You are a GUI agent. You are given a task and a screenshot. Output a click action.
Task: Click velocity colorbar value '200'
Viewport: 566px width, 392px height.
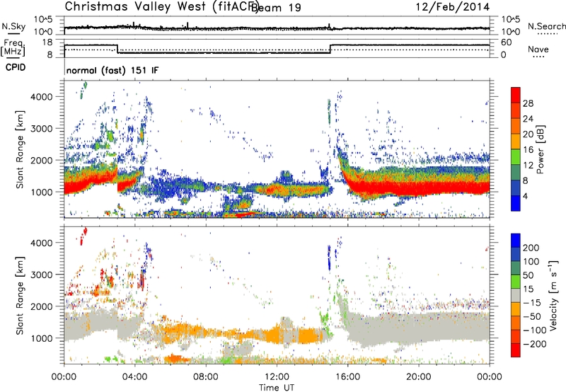(x=531, y=248)
